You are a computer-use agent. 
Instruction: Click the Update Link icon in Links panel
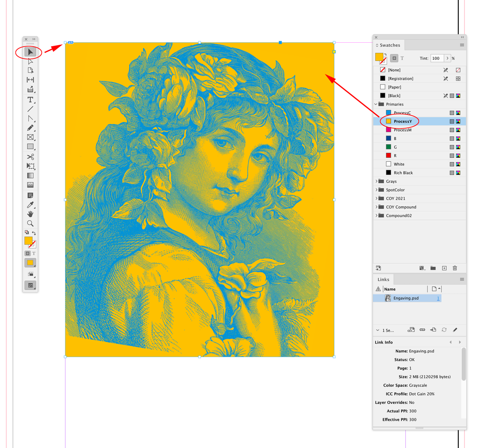click(444, 330)
